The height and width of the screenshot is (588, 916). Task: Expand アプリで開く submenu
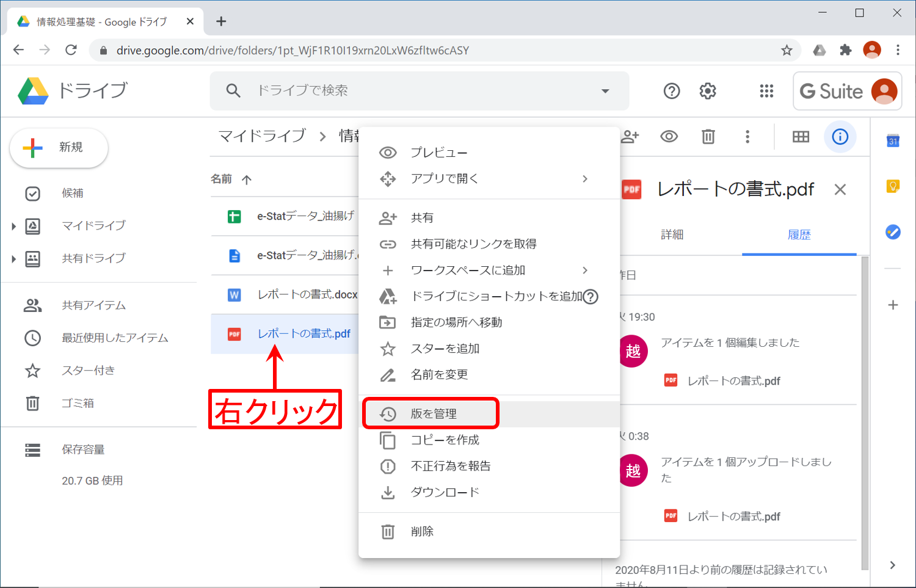tap(489, 179)
